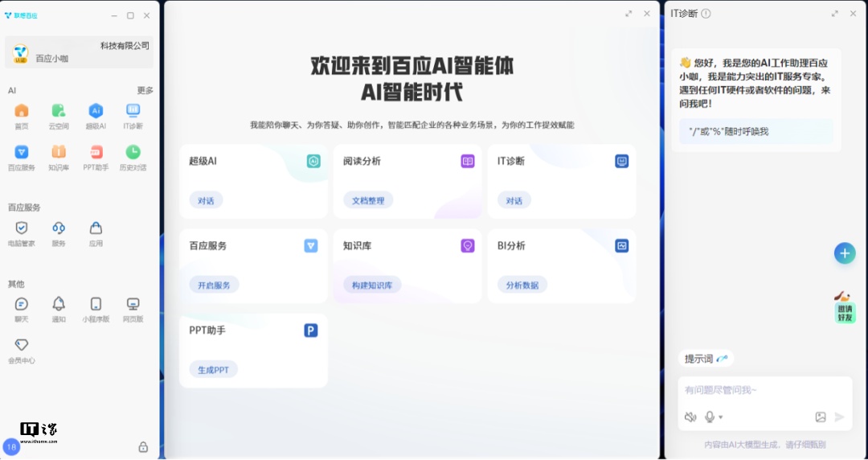Screen dimensions: 868x460
Task: Close the center welcome panel
Action: 646,14
